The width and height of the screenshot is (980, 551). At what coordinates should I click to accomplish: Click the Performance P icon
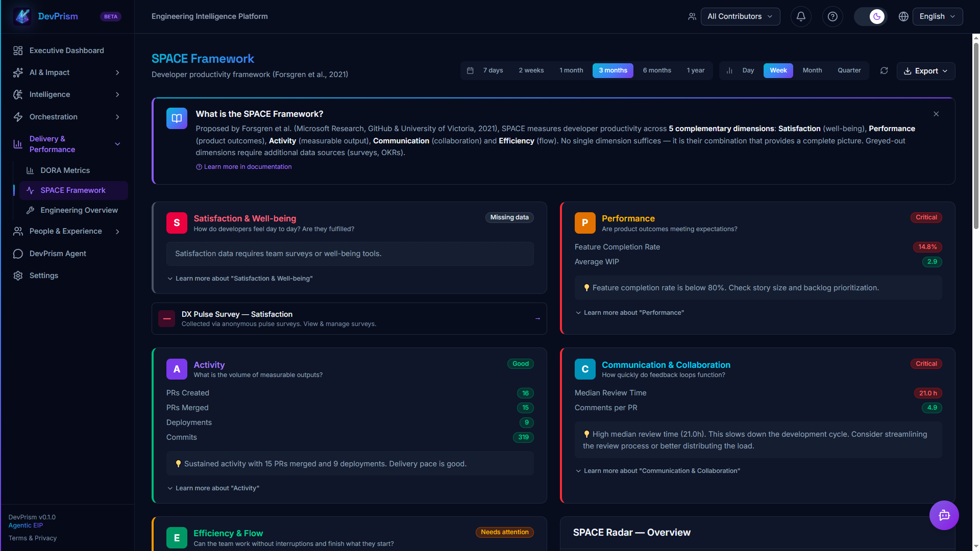pyautogui.click(x=585, y=223)
